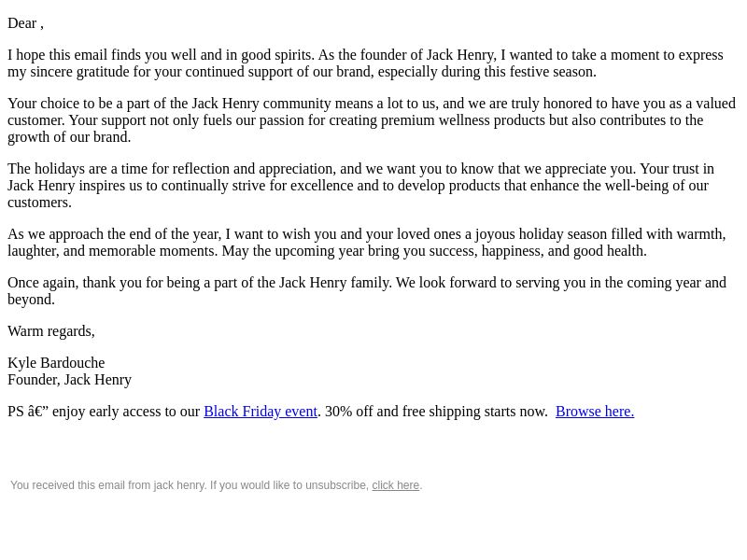The image size is (747, 560).
Task: Click the paragraph beginning 'Your choice to be'
Action: tap(371, 120)
